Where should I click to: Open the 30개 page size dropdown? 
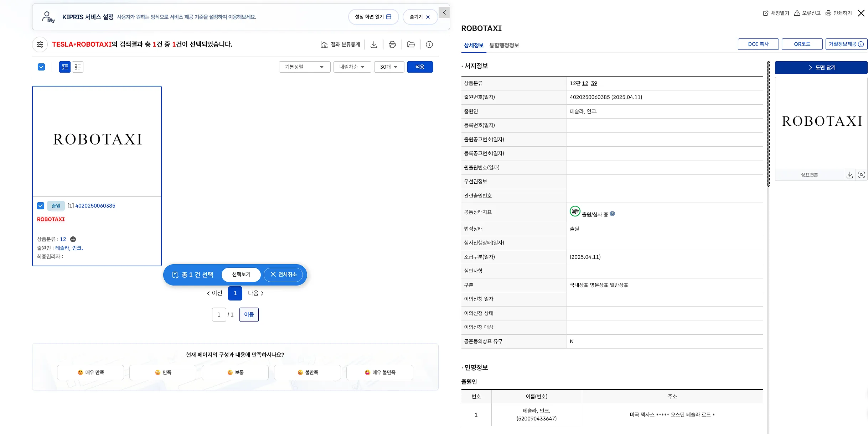tap(389, 67)
